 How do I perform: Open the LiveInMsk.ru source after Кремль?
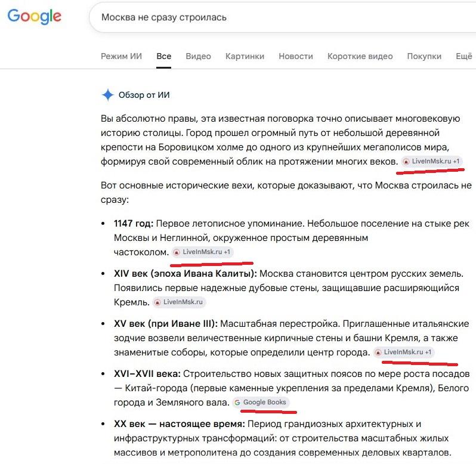coord(179,302)
